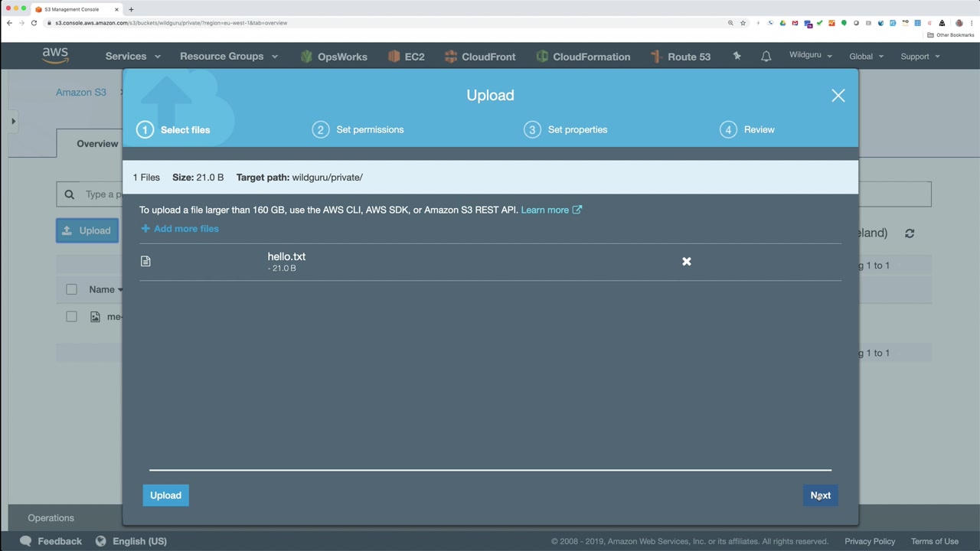Click the Upload button on the bucket page

click(x=87, y=230)
